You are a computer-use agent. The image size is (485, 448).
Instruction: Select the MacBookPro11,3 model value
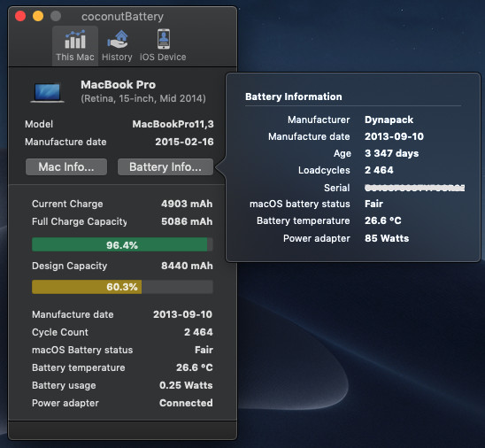[x=173, y=124]
